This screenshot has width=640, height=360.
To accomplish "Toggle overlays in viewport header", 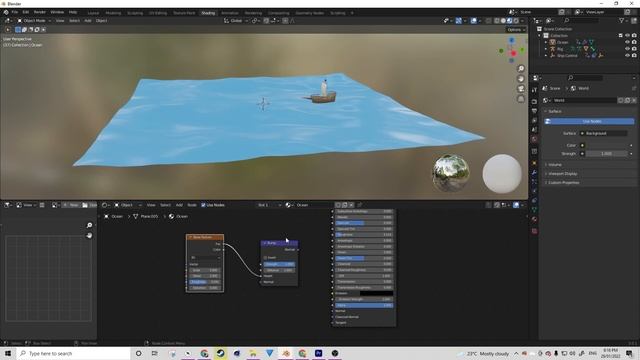I will click(473, 20).
